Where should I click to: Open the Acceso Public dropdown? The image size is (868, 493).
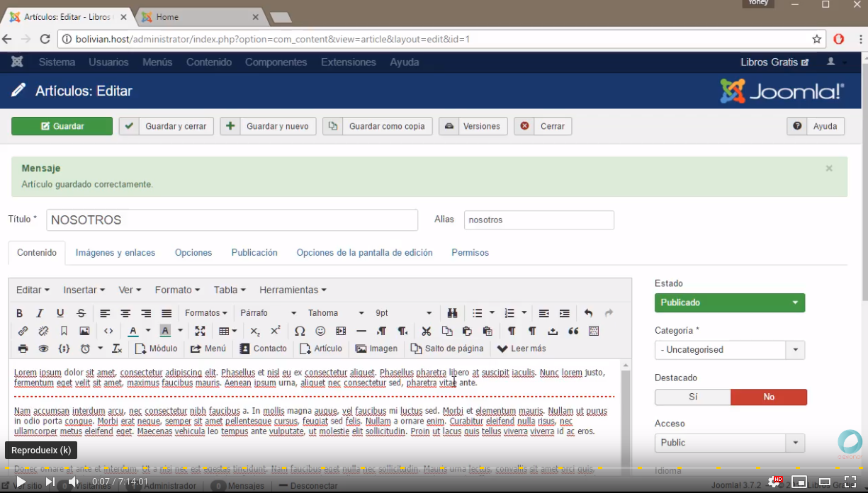(x=730, y=443)
